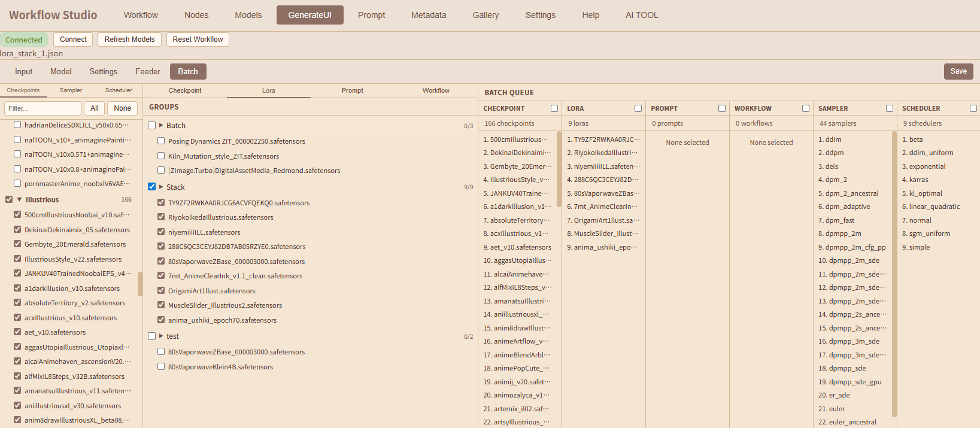Click the Workflow Studio title
The height and width of the screenshot is (428, 980).
[x=53, y=15]
